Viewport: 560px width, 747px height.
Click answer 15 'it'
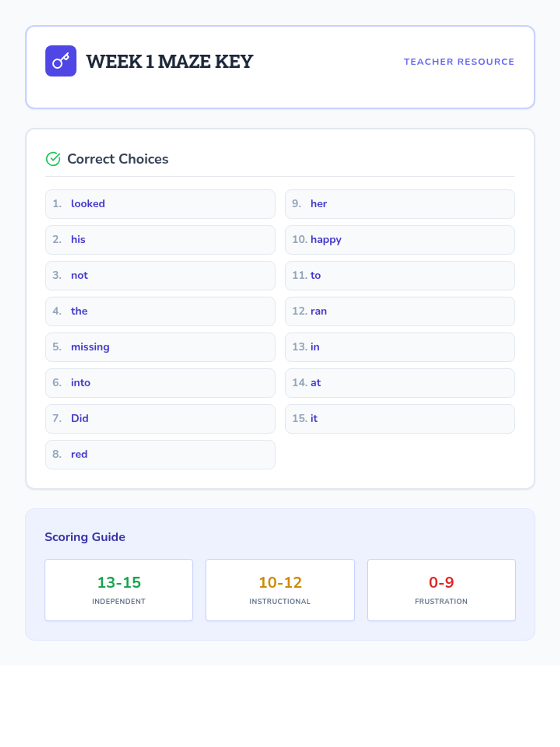pyautogui.click(x=399, y=419)
